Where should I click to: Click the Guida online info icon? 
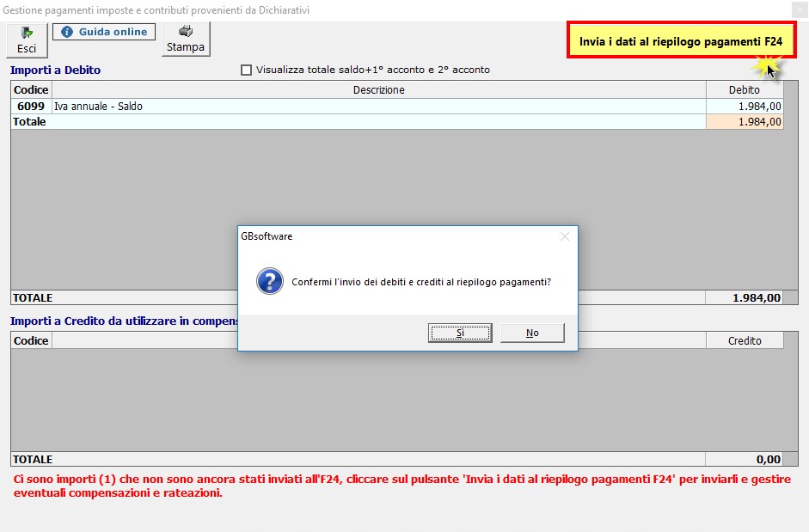click(67, 32)
